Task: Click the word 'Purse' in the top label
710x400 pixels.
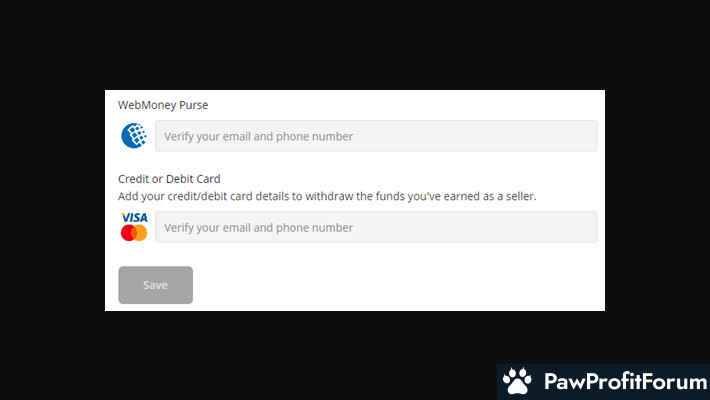Action: pyautogui.click(x=193, y=105)
